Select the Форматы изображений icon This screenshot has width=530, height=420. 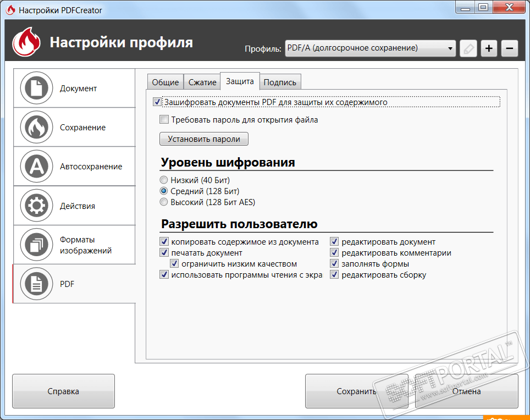pyautogui.click(x=36, y=245)
